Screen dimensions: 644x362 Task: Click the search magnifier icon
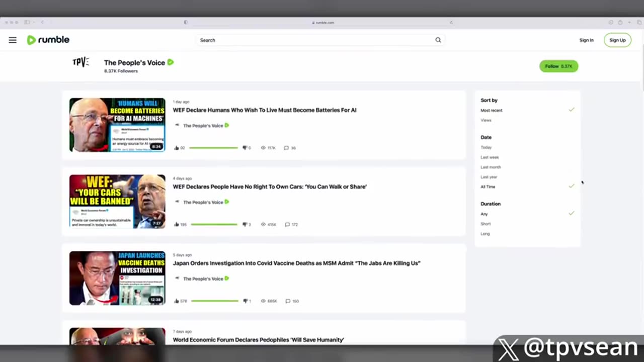(438, 40)
